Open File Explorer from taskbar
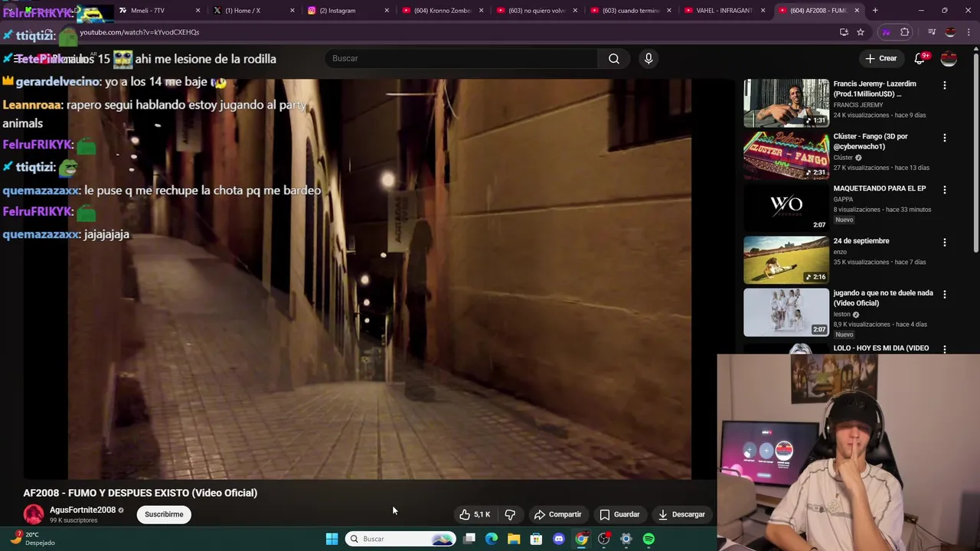Image resolution: width=980 pixels, height=551 pixels. pos(514,539)
